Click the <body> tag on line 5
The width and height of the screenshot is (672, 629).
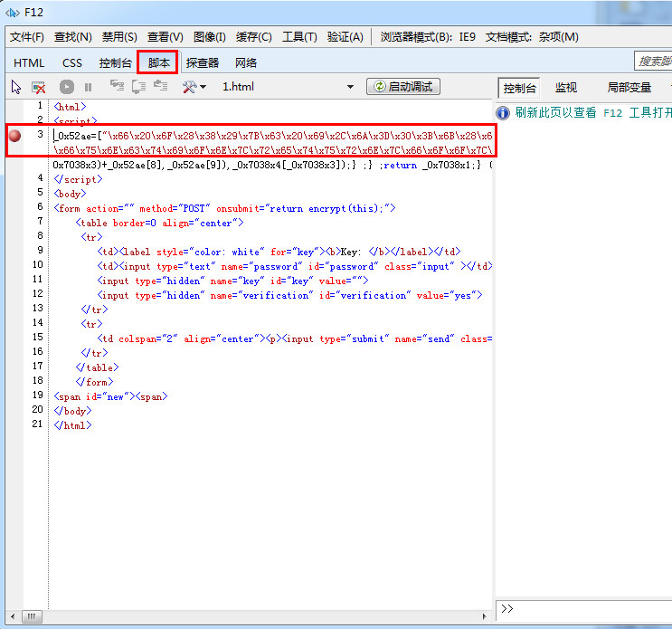(x=70, y=194)
